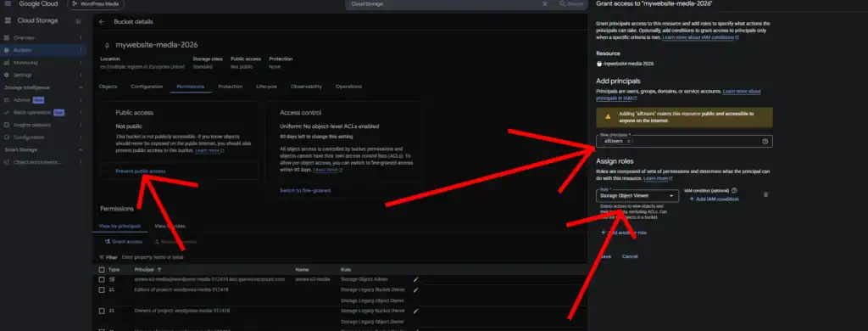868x331 pixels.
Task: Check the Editors of project row checkbox
Action: [102, 290]
